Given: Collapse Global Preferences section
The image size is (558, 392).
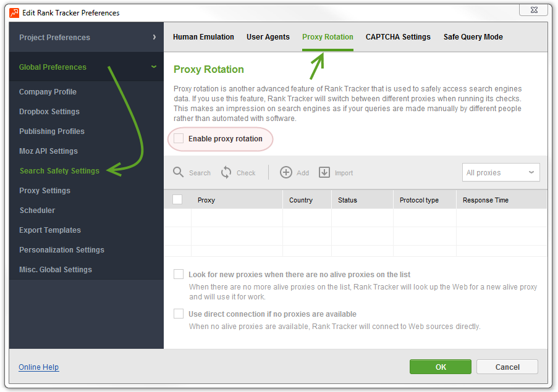Looking at the screenshot, I should 86,67.
